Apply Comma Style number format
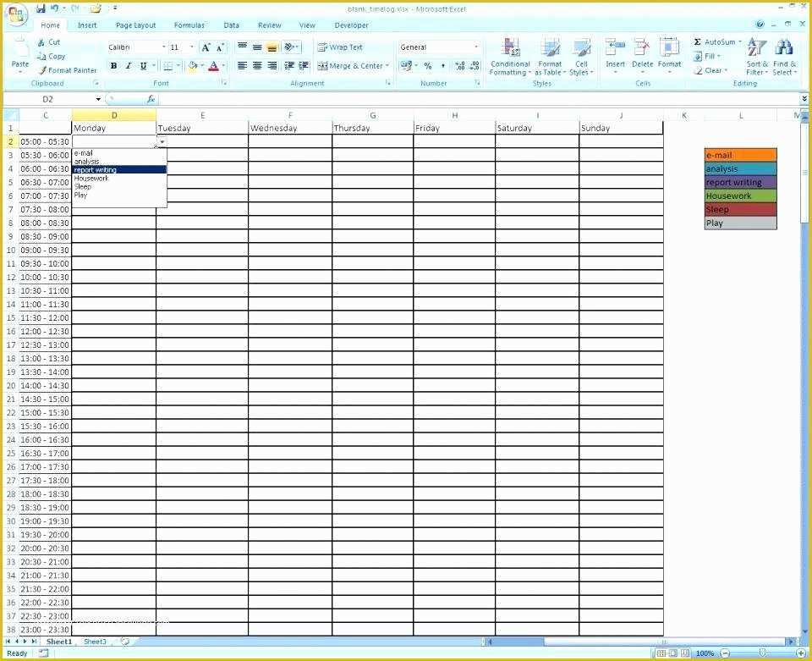The height and width of the screenshot is (661, 812). (x=442, y=66)
